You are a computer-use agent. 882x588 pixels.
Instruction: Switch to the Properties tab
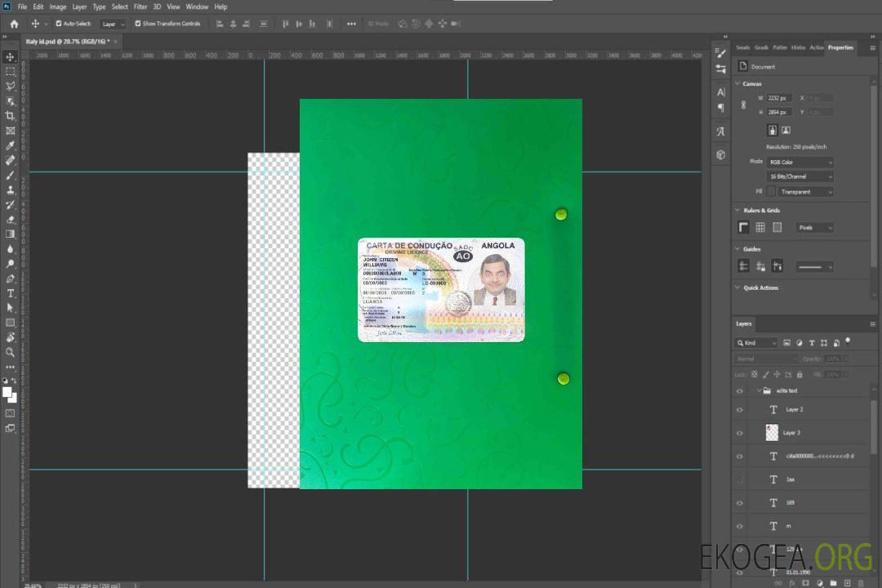point(840,48)
